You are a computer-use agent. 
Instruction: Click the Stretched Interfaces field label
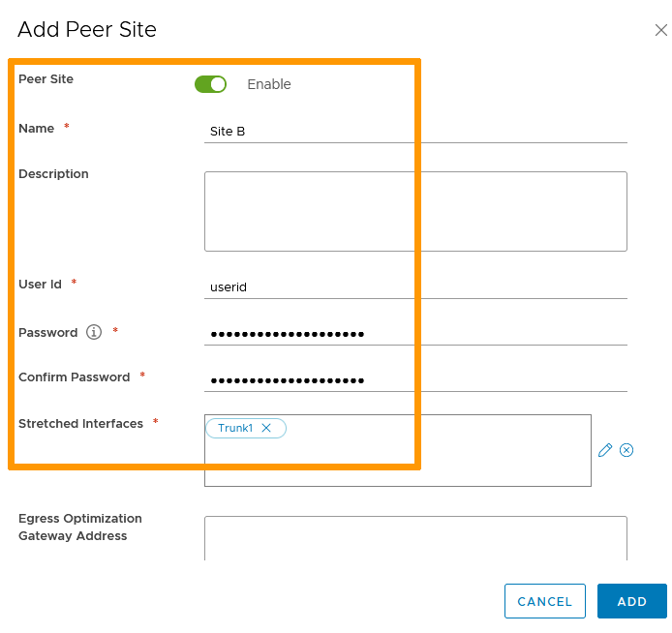click(80, 423)
